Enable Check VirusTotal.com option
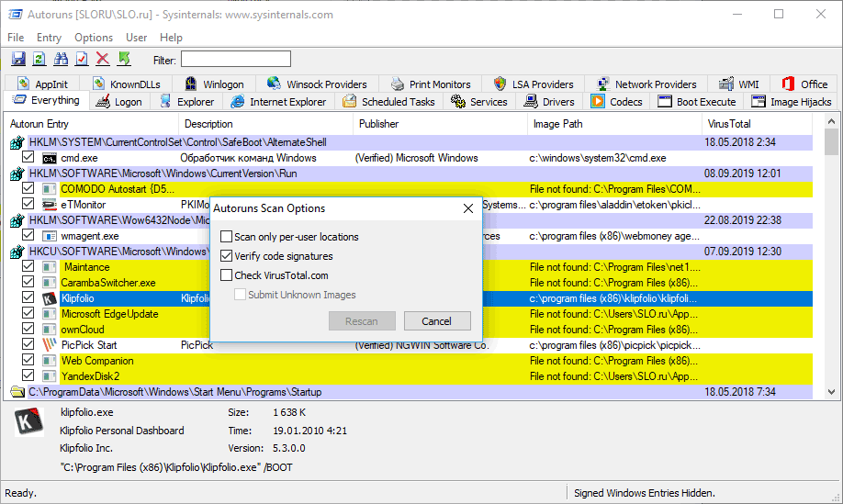 (226, 275)
